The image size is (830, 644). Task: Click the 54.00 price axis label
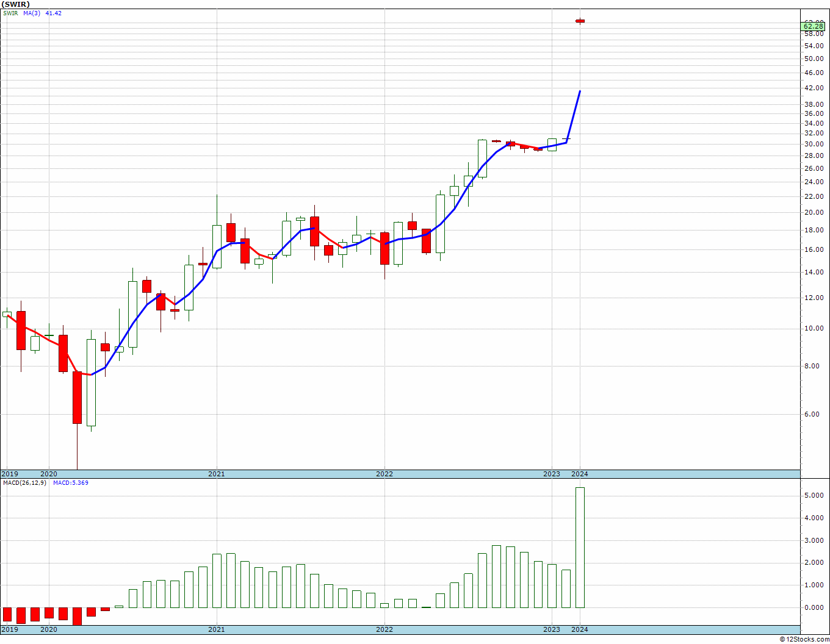[814, 46]
